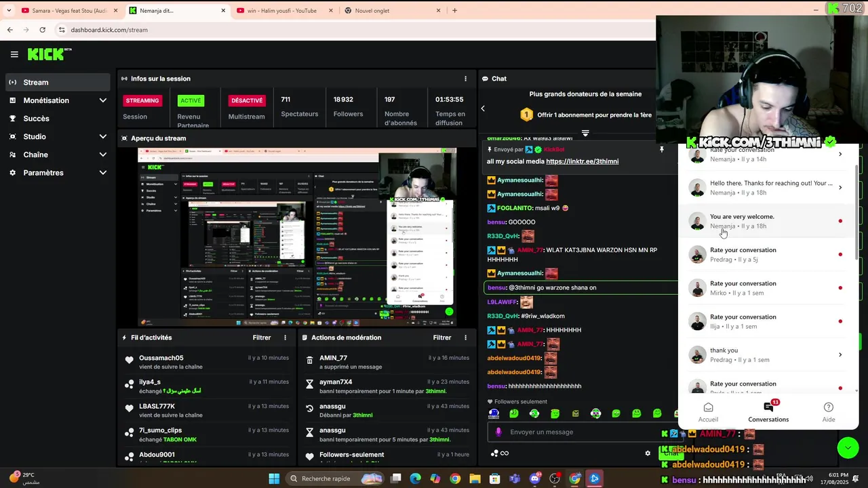Click L9LAWIFF username in chat
This screenshot has width=868, height=488.
502,302
